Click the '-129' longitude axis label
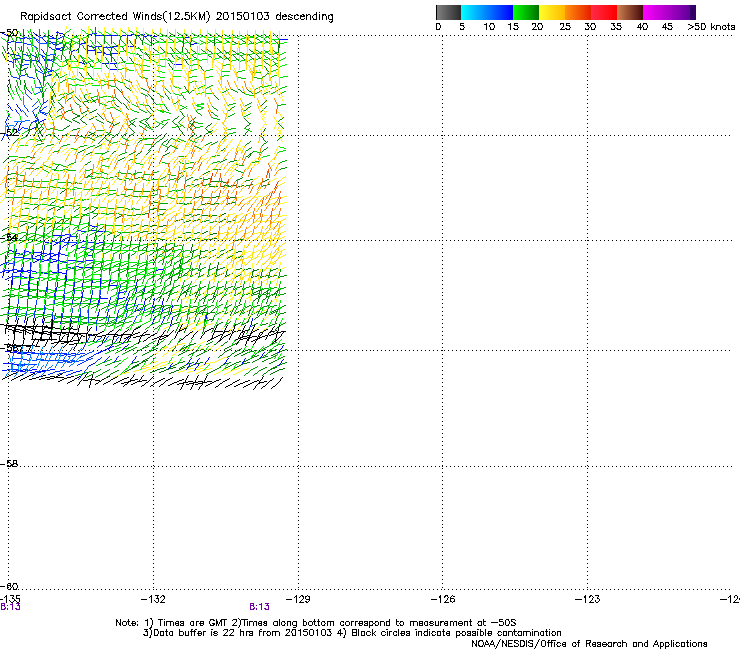The image size is (740, 650). [x=298, y=599]
